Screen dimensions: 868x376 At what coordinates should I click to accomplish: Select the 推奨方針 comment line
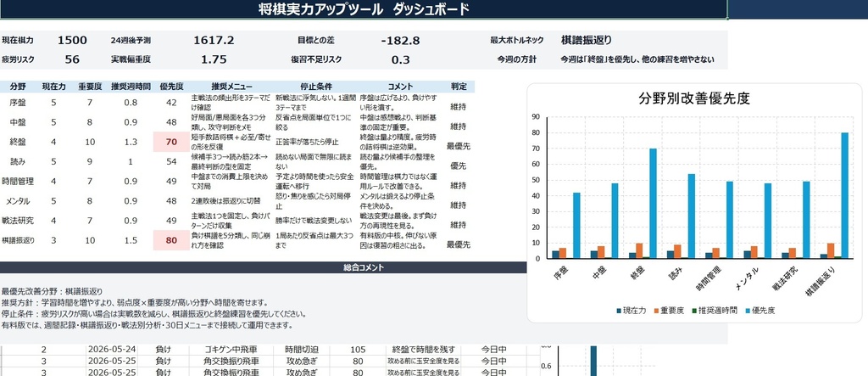tap(135, 303)
